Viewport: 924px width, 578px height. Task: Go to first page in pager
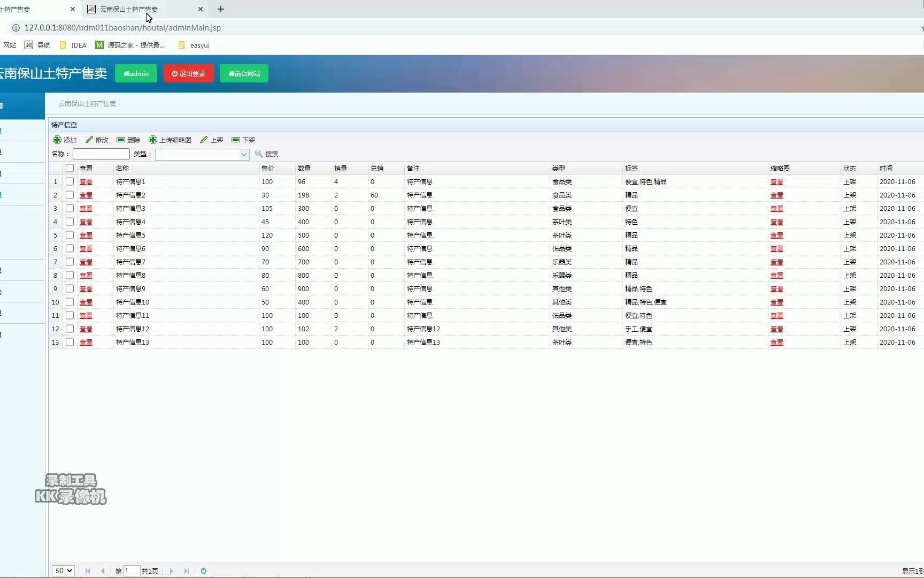pyautogui.click(x=88, y=571)
